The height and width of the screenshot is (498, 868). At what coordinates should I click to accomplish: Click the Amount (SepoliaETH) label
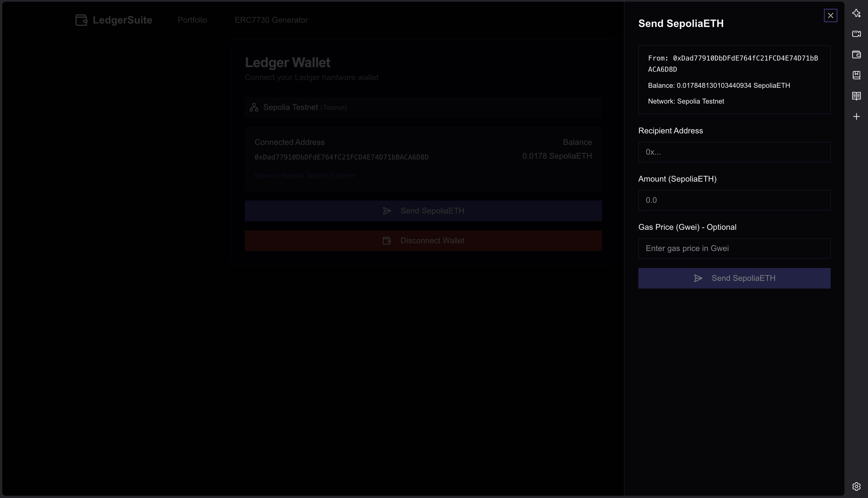pos(677,179)
